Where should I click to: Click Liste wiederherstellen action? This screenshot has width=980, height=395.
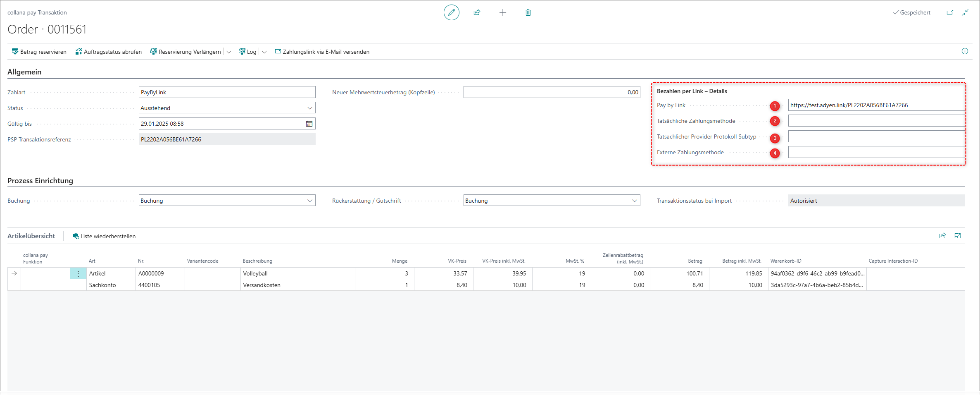104,236
